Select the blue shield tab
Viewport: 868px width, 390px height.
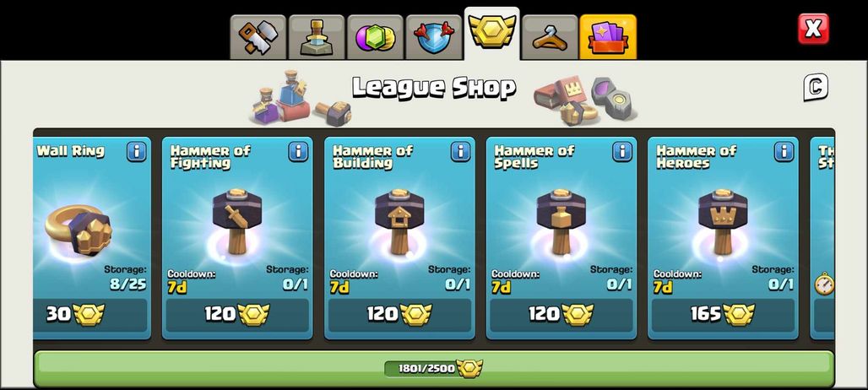point(433,37)
